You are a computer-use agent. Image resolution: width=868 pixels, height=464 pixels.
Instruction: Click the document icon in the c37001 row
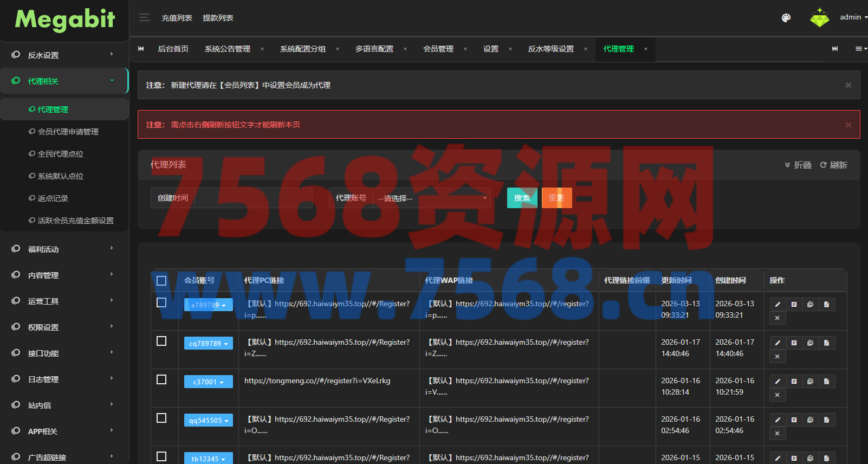pos(826,382)
